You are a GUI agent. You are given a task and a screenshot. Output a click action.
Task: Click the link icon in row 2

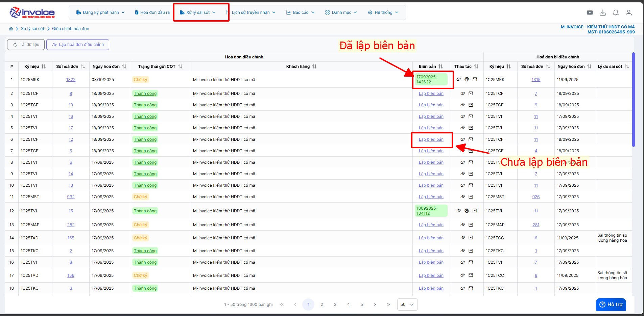[462, 94]
